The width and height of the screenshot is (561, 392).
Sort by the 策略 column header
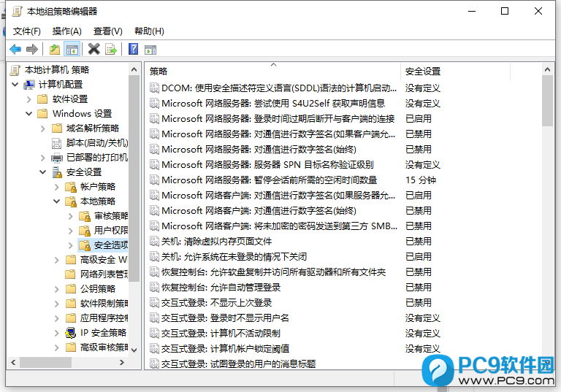[273, 72]
